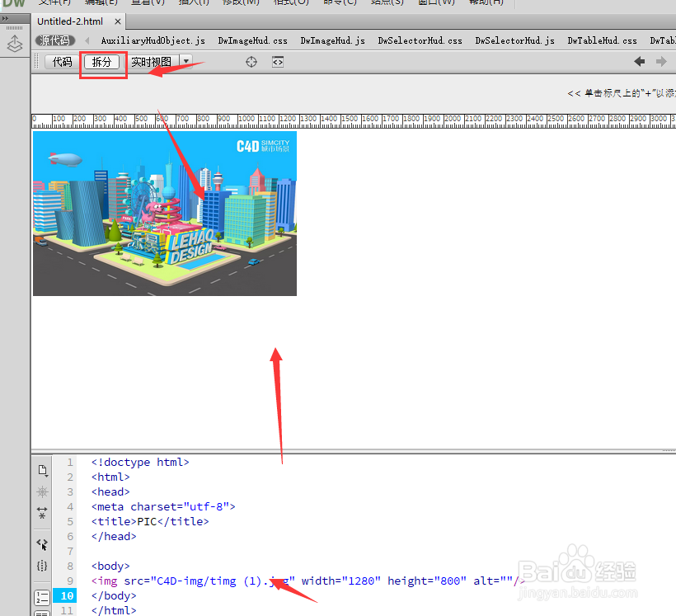Select the 源代码 source code button
This screenshot has height=616, width=676.
pos(54,40)
